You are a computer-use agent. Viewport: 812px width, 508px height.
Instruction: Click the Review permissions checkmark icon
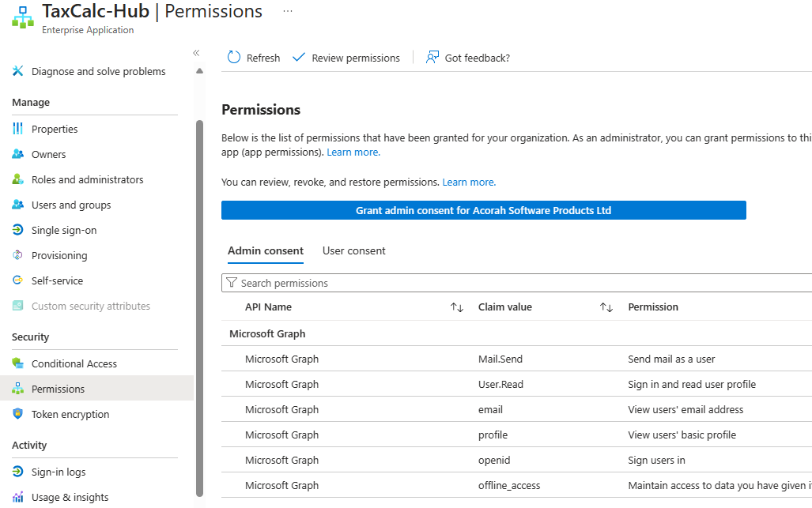click(x=298, y=58)
